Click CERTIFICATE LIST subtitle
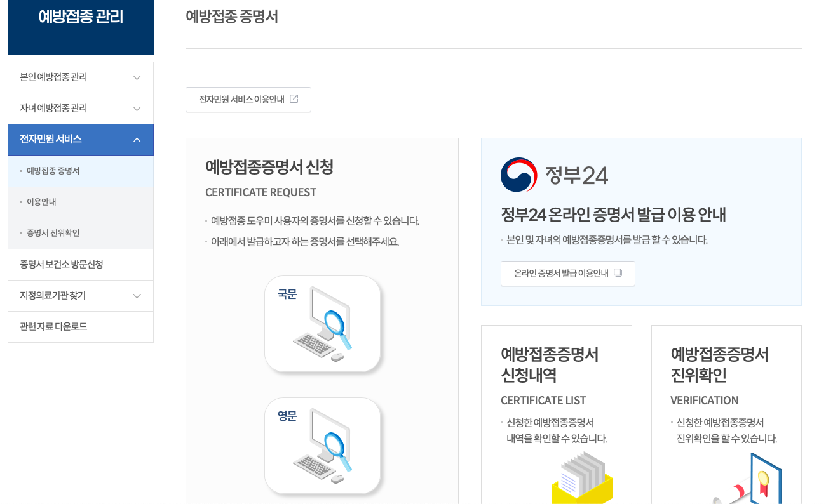 543,401
